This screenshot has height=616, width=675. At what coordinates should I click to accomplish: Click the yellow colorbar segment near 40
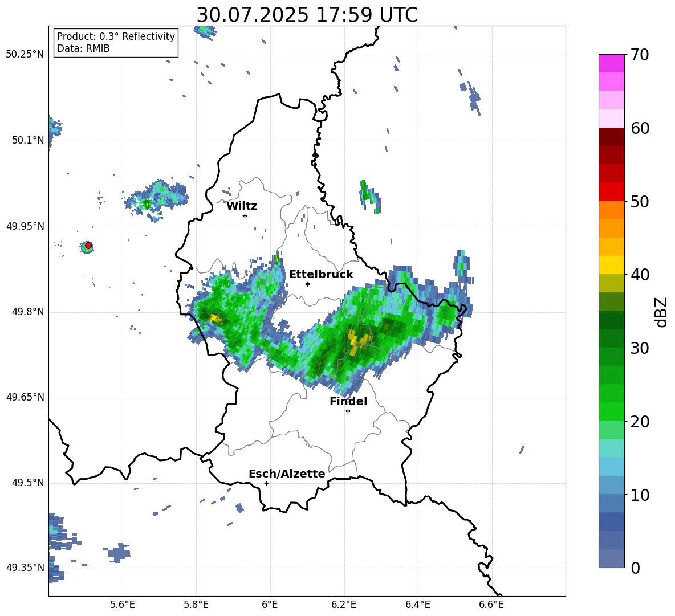coord(611,265)
